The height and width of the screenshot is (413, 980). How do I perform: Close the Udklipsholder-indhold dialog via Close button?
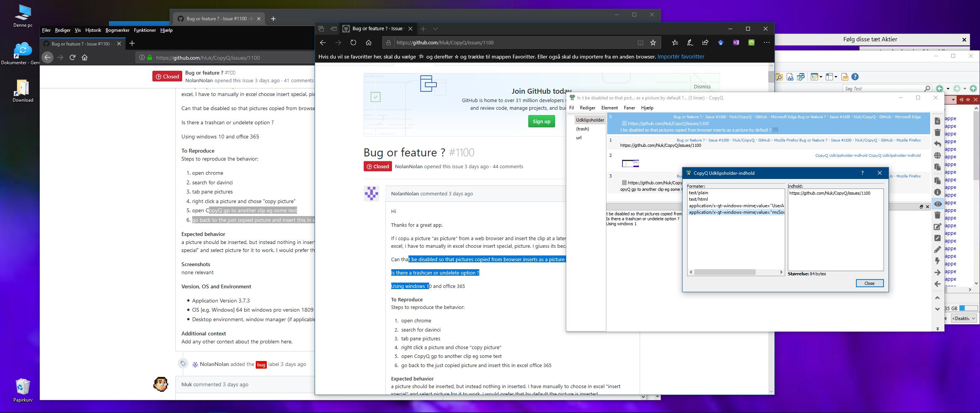(x=869, y=283)
